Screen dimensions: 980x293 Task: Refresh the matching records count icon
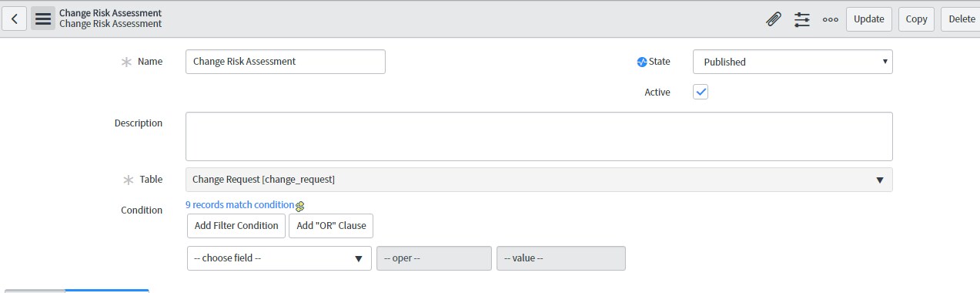pos(300,206)
